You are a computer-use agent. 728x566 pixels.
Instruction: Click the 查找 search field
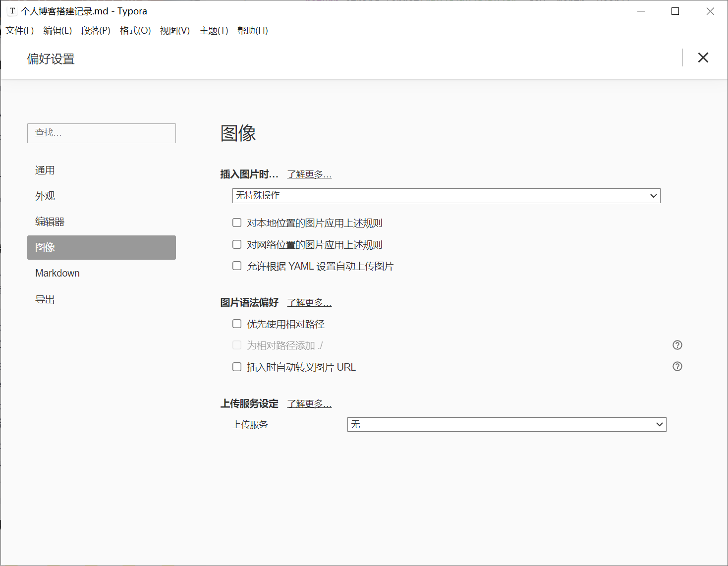coord(102,133)
